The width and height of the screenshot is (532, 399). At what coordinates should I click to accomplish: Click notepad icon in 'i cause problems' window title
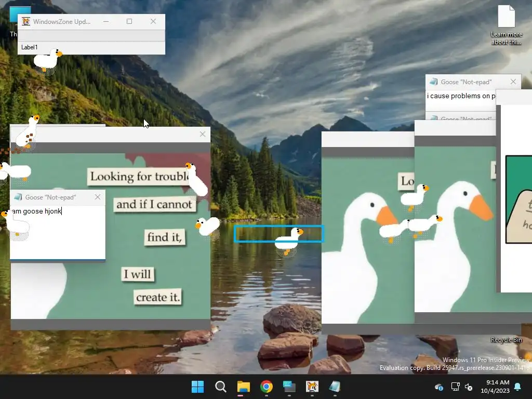(434, 82)
